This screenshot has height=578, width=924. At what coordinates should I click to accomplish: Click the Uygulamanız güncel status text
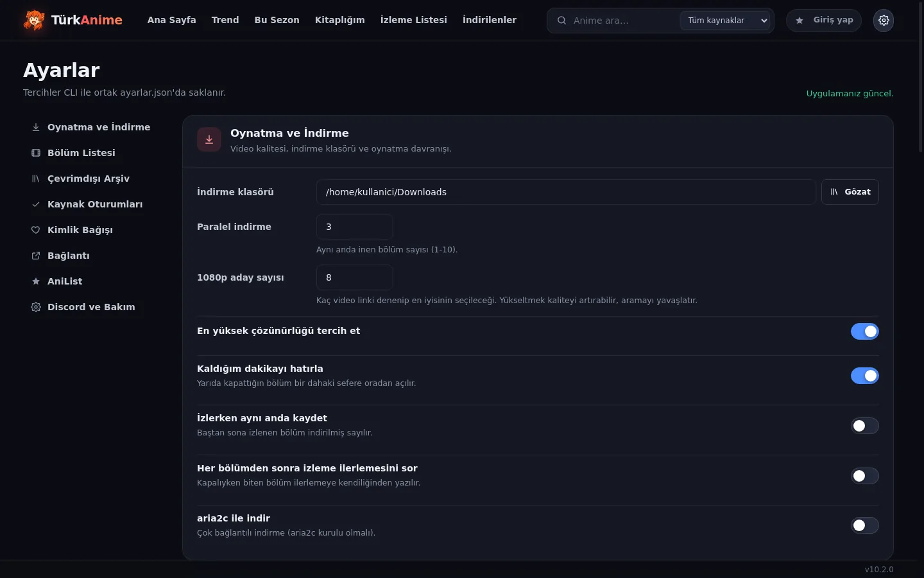pyautogui.click(x=850, y=94)
